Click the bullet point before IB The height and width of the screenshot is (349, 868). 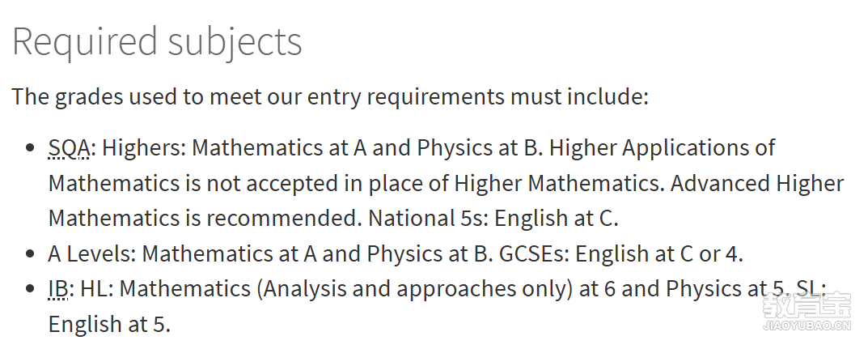pyautogui.click(x=31, y=289)
